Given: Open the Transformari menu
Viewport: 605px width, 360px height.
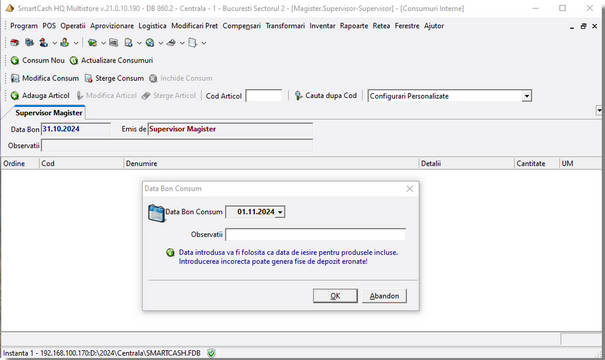Looking at the screenshot, I should [x=285, y=26].
